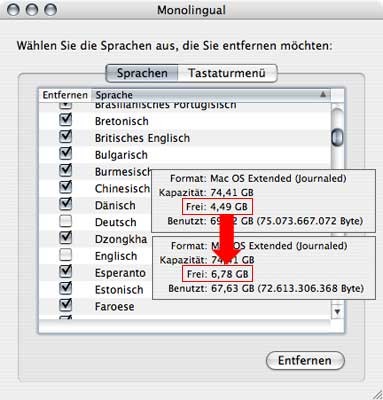Click the sort triangle in Sprache header
Screen dimensions: 383x400
(323, 94)
